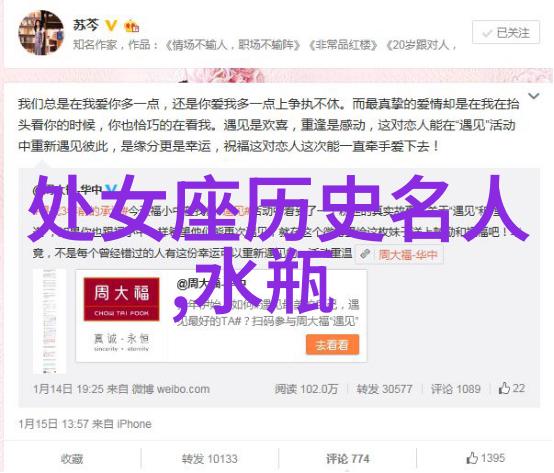Viewport: 554px width, 473px height.
Task: Open the @周大福 account mention link
Action: point(211,283)
